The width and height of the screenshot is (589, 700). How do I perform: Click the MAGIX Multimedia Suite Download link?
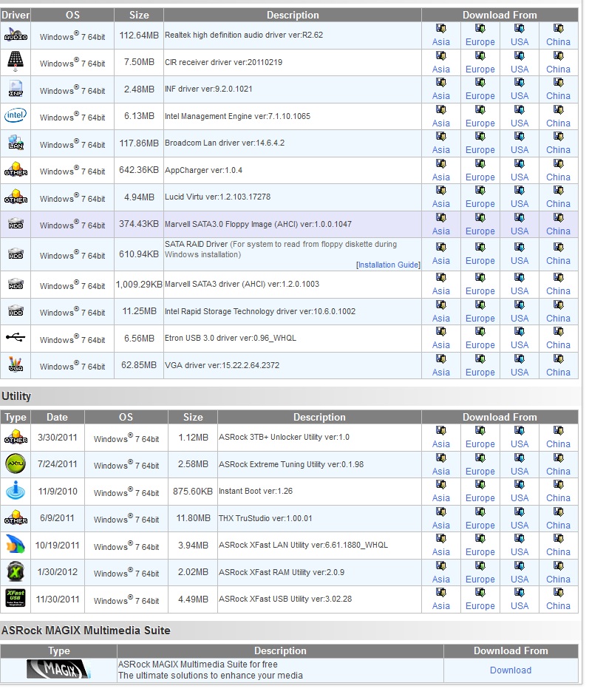511,670
